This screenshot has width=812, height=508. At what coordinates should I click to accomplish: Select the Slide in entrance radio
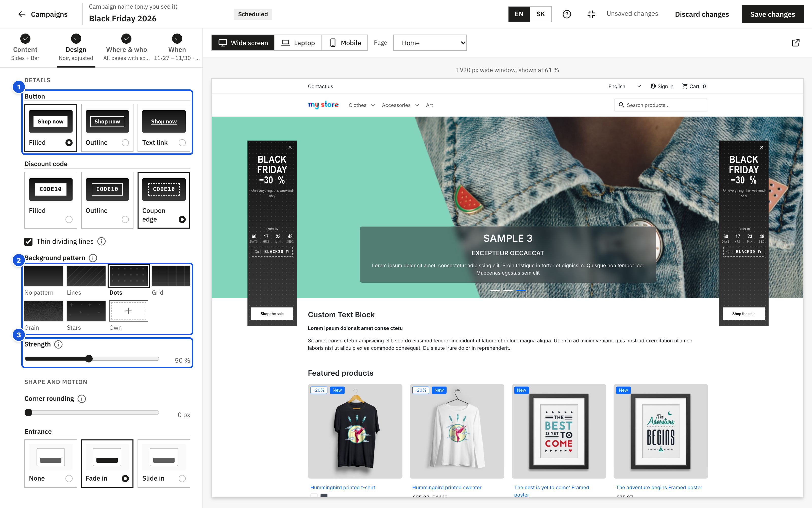click(182, 479)
